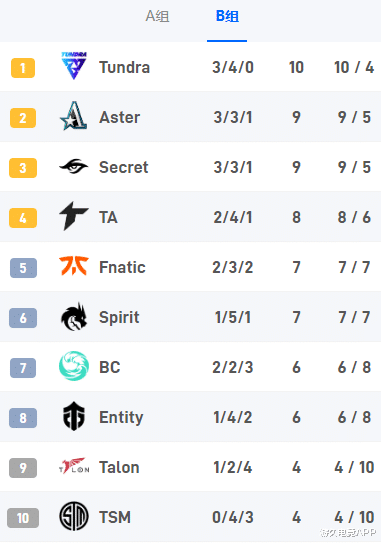Viewport: 381px width, 544px height.
Task: Click the TA team logo
Action: [74, 216]
